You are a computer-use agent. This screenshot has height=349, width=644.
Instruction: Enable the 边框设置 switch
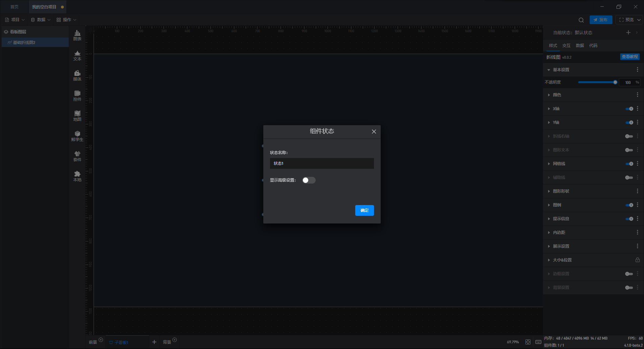pyautogui.click(x=629, y=274)
